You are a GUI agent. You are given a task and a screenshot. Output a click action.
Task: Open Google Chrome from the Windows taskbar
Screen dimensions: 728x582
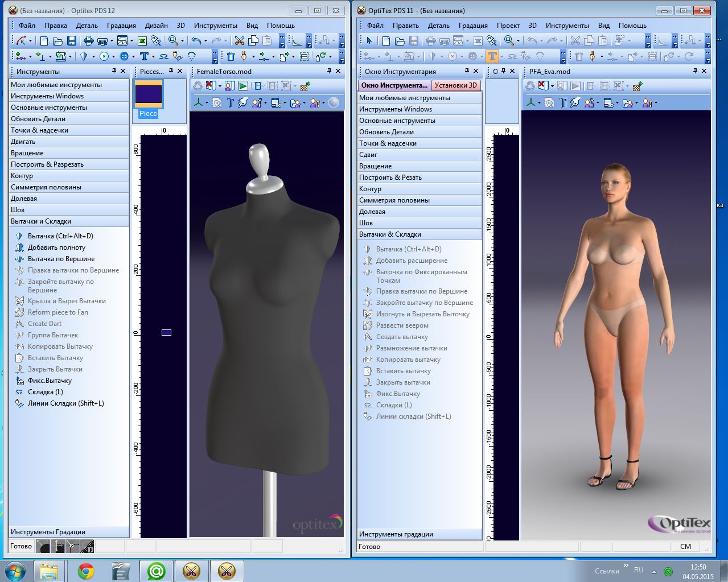click(86, 571)
